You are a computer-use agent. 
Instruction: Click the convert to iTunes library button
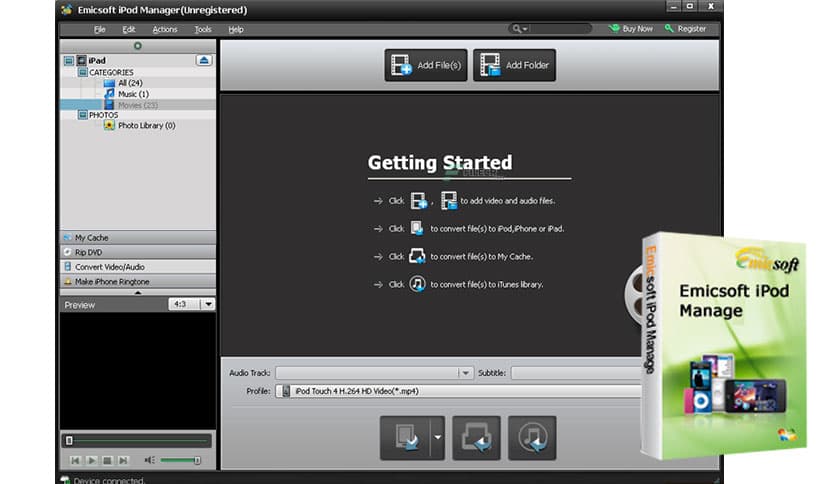pos(532,438)
